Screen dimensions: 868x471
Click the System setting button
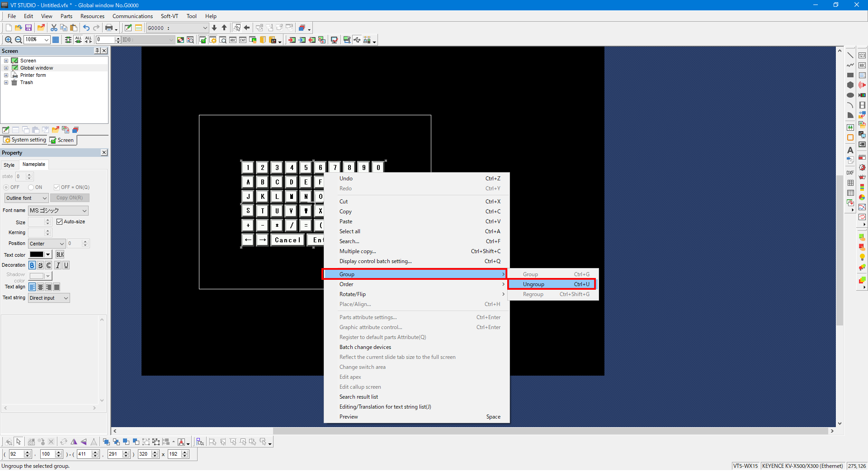(25, 140)
